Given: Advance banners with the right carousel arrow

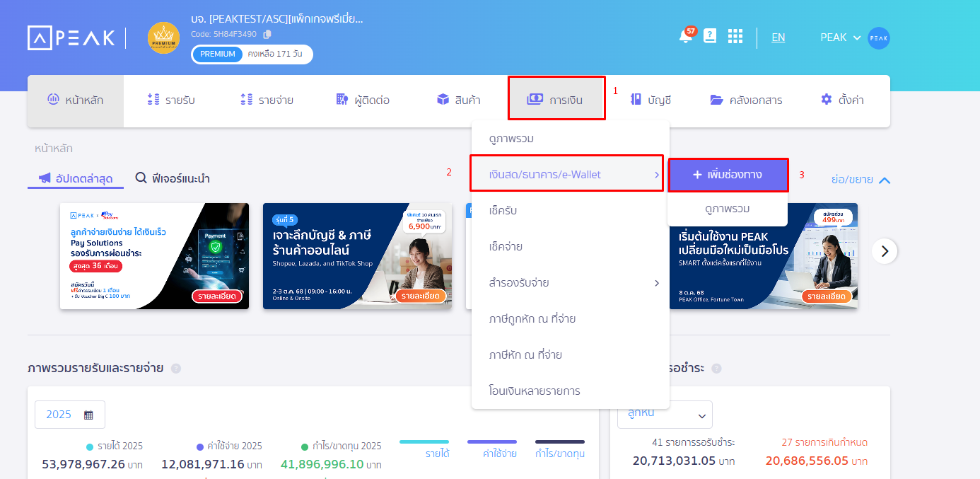Looking at the screenshot, I should pyautogui.click(x=885, y=250).
